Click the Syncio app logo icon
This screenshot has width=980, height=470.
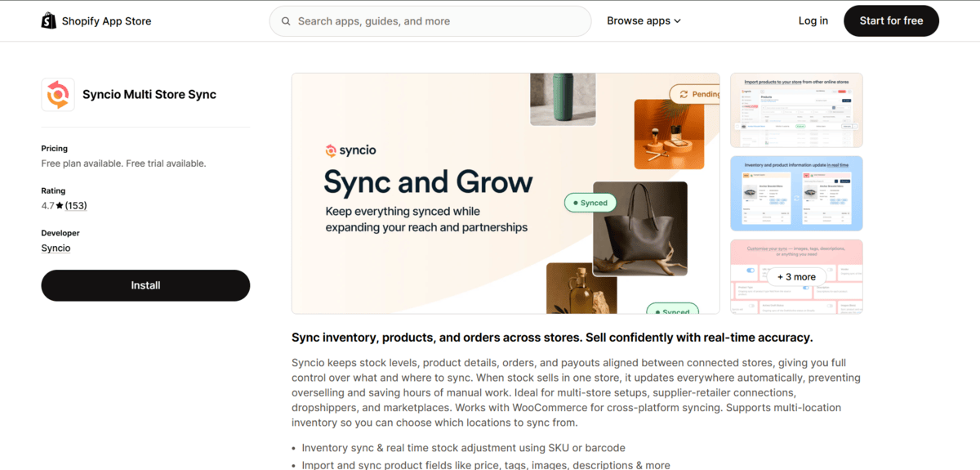pyautogui.click(x=58, y=95)
